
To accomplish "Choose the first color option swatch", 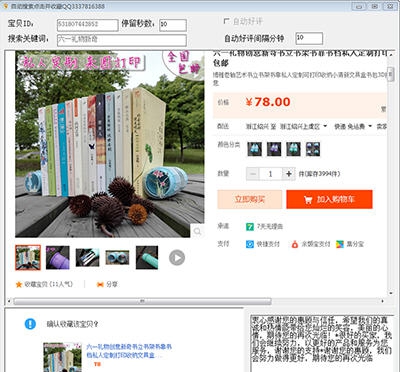I will pyautogui.click(x=255, y=149).
